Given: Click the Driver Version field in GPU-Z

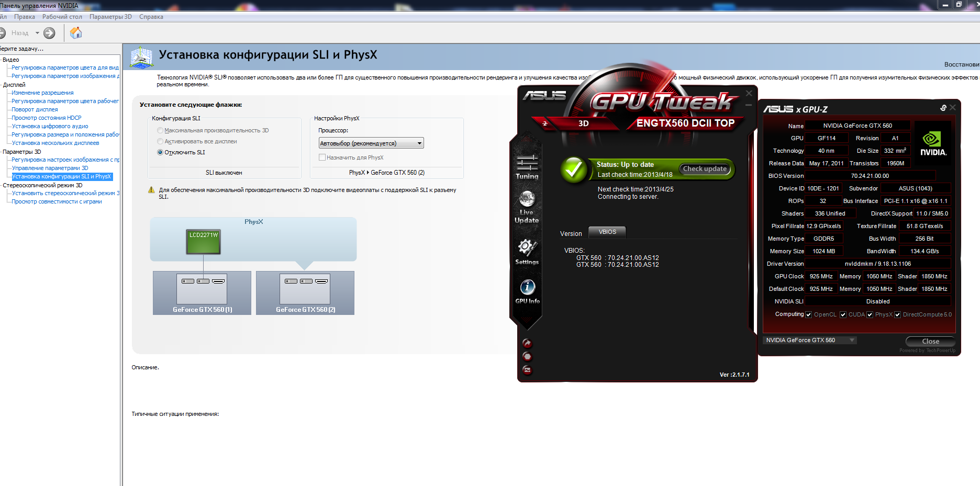Looking at the screenshot, I should pos(878,264).
